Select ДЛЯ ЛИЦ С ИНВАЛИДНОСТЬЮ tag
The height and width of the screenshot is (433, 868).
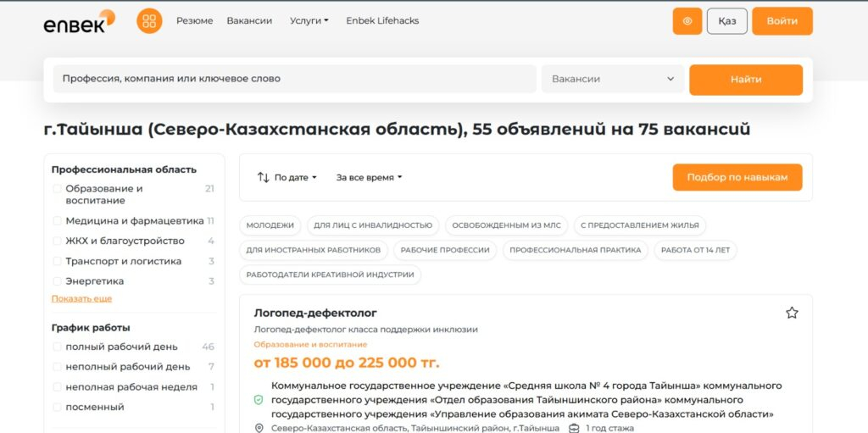click(373, 225)
